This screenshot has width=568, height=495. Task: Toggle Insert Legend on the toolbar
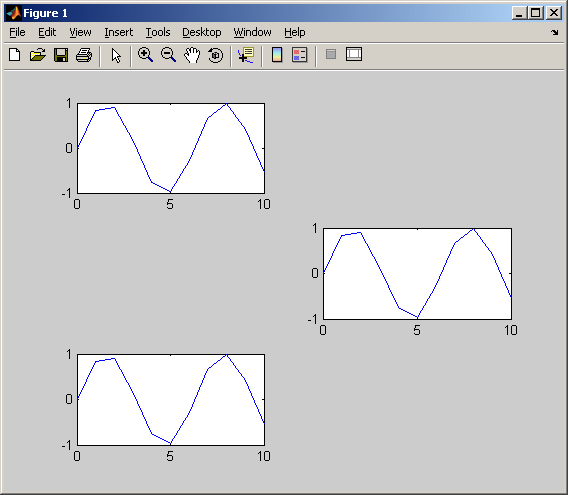pyautogui.click(x=300, y=55)
